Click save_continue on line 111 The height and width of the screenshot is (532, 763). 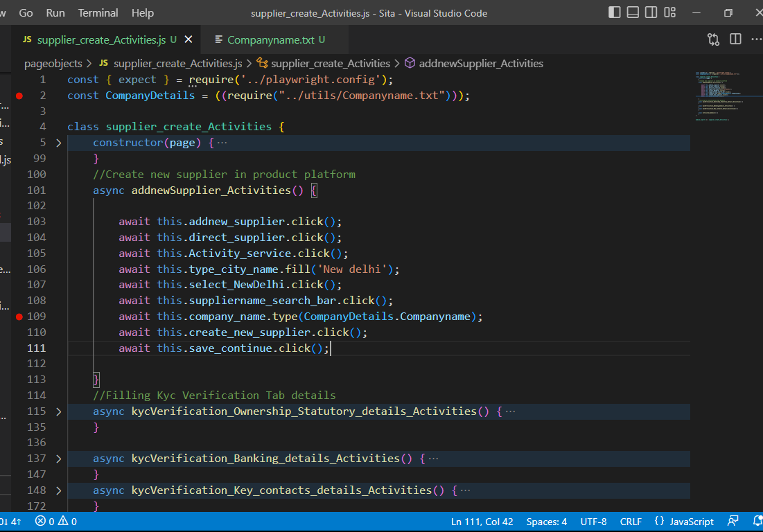tap(230, 348)
